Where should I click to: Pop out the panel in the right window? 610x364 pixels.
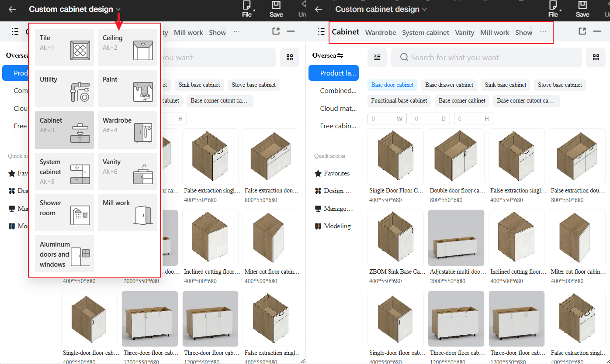pyautogui.click(x=582, y=31)
